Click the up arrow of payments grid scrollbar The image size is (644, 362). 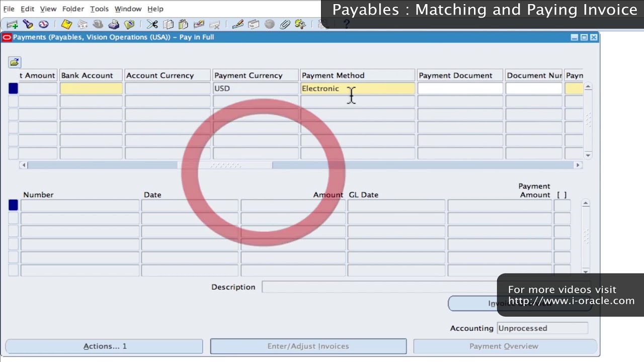pos(588,87)
